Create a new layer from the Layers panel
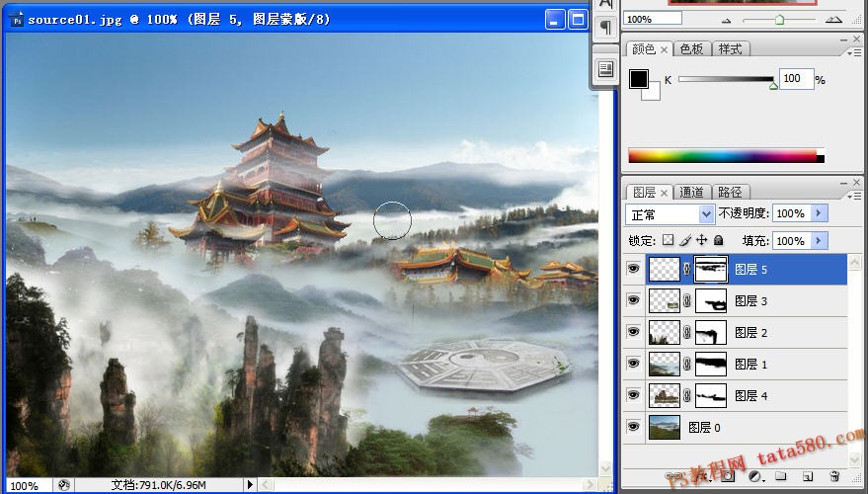868x494 pixels. click(808, 476)
